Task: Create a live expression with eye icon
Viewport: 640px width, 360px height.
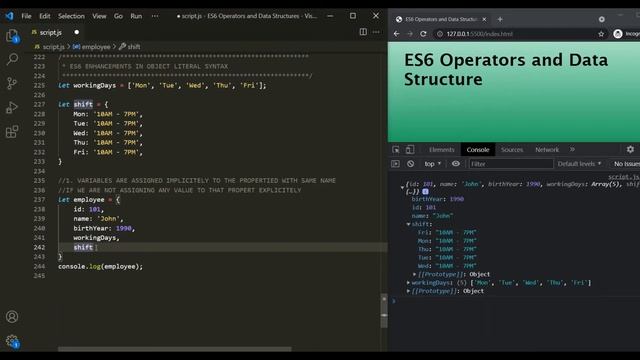Action: 456,164
